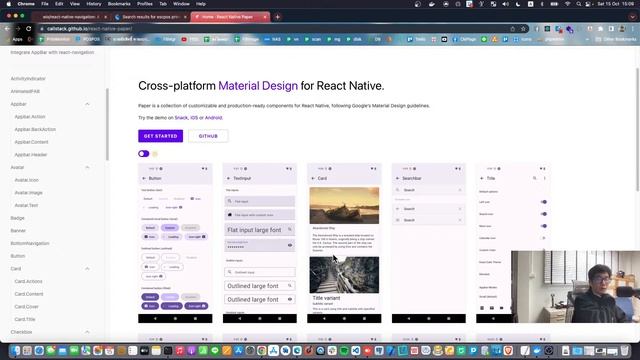The height and width of the screenshot is (360, 640).
Task: Click back arrow in Title demo screen
Action: click(482, 178)
